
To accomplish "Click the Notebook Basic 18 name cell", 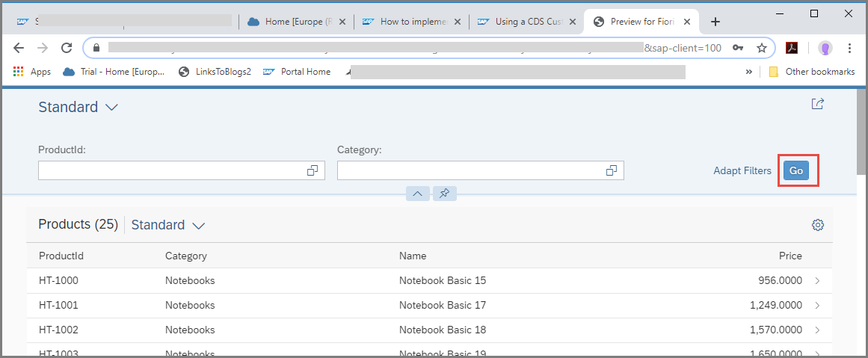I will point(443,330).
